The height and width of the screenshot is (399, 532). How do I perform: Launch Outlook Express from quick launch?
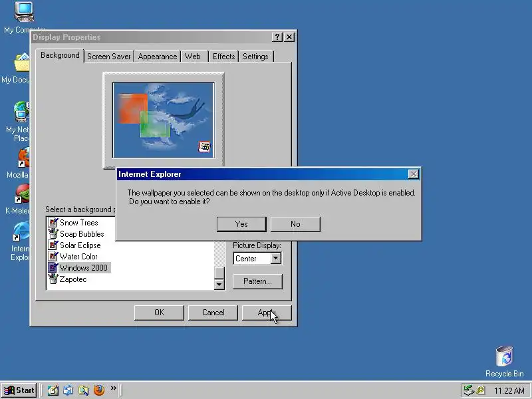tap(68, 390)
